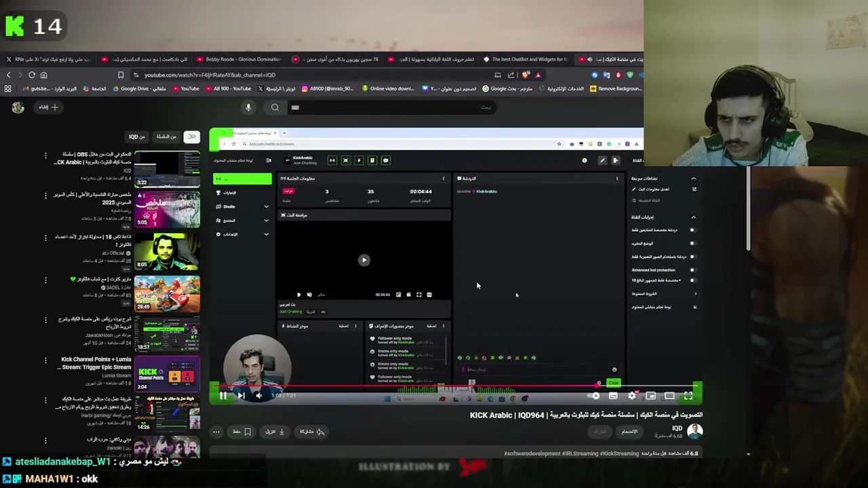Go back with browser back arrow

pos(8,75)
